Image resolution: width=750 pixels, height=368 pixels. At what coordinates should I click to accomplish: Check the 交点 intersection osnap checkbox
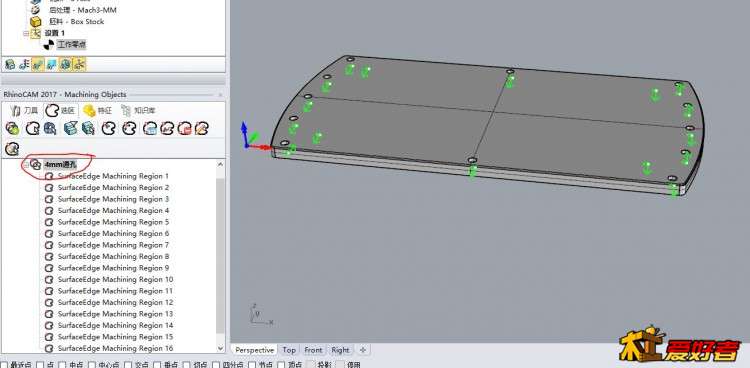tap(128, 365)
